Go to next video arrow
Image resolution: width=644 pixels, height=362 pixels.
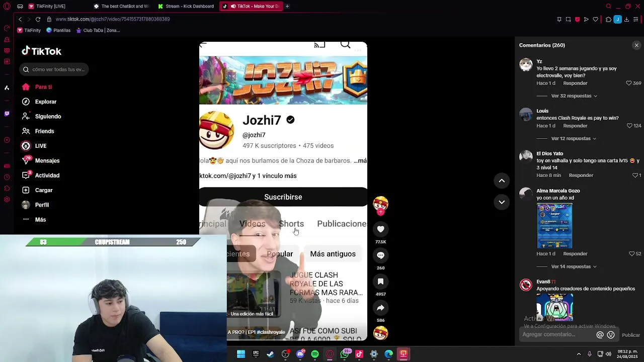pyautogui.click(x=502, y=202)
